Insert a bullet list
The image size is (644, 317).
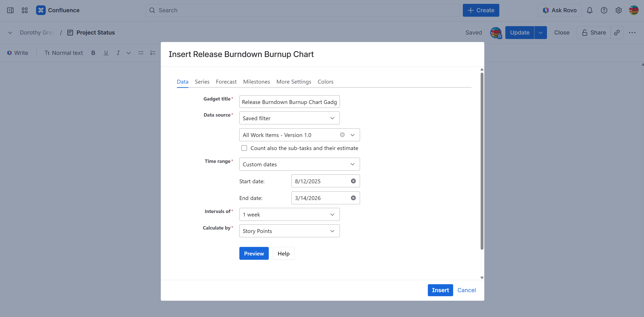141,53
